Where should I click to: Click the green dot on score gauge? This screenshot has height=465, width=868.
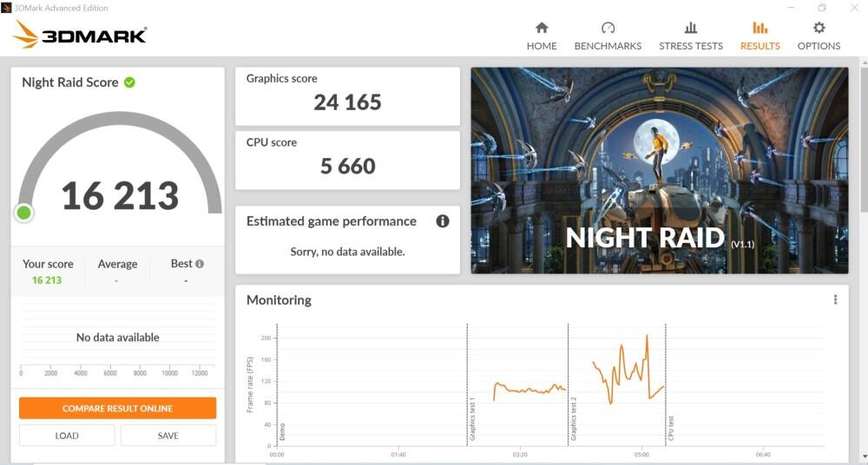click(23, 213)
